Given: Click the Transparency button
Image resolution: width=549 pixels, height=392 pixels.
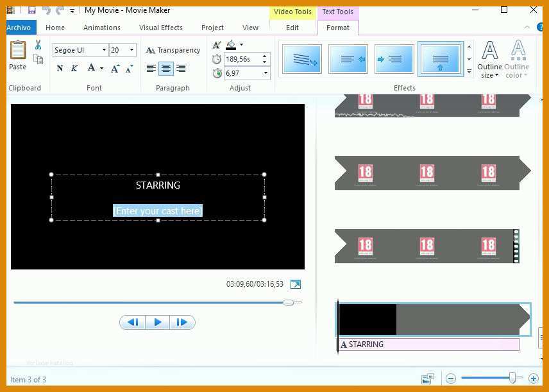Looking at the screenshot, I should pos(173,51).
